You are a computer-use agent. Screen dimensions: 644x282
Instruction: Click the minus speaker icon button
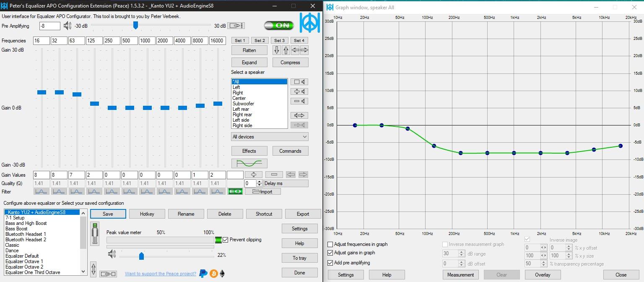[x=299, y=101]
